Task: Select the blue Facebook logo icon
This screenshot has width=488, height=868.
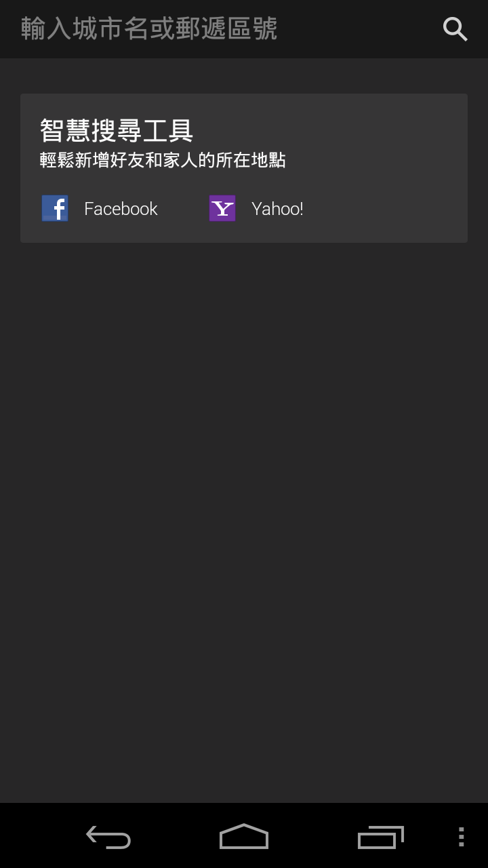Action: [55, 209]
